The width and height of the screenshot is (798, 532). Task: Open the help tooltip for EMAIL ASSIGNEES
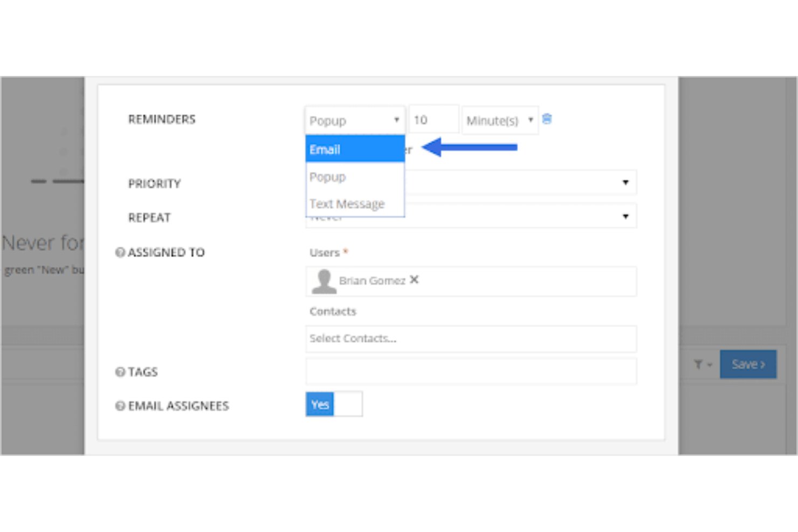coord(120,405)
